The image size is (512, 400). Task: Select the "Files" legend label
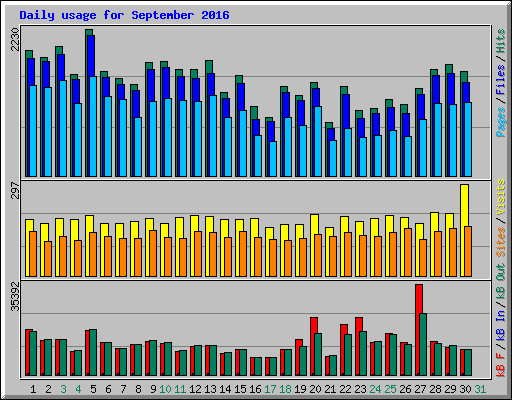tap(501, 81)
